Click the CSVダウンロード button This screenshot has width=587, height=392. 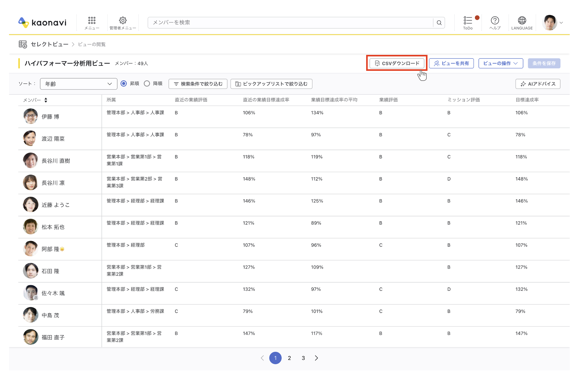[x=397, y=63]
